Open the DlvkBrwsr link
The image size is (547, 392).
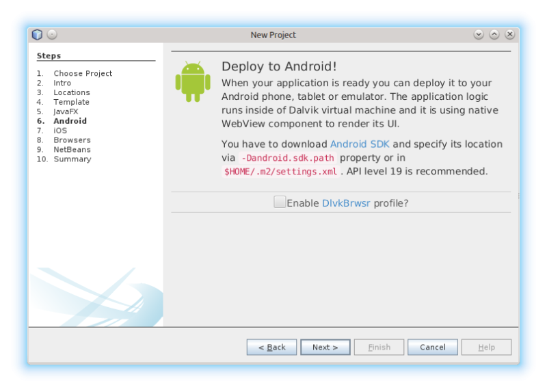(x=346, y=203)
